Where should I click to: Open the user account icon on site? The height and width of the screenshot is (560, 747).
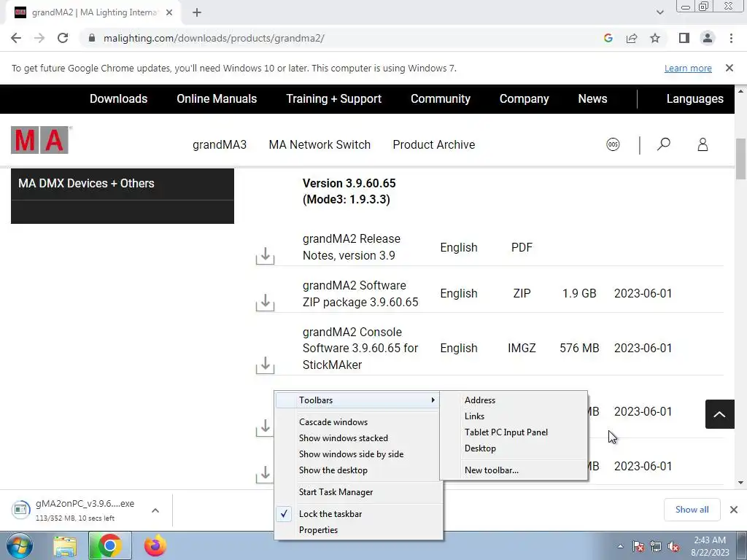tap(703, 144)
